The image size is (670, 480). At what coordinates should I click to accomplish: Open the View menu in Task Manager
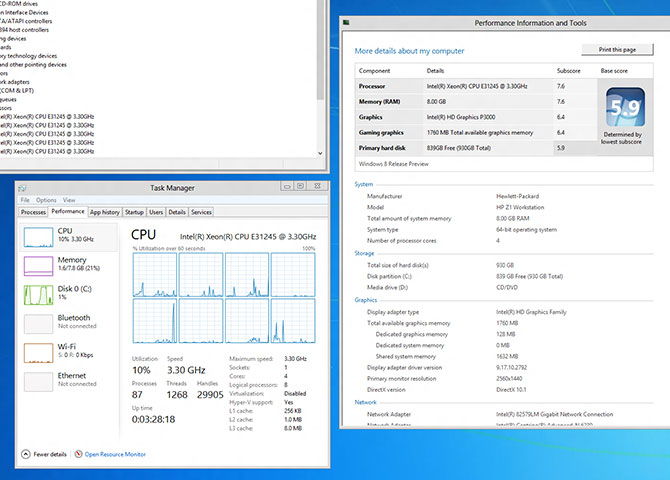(69, 200)
